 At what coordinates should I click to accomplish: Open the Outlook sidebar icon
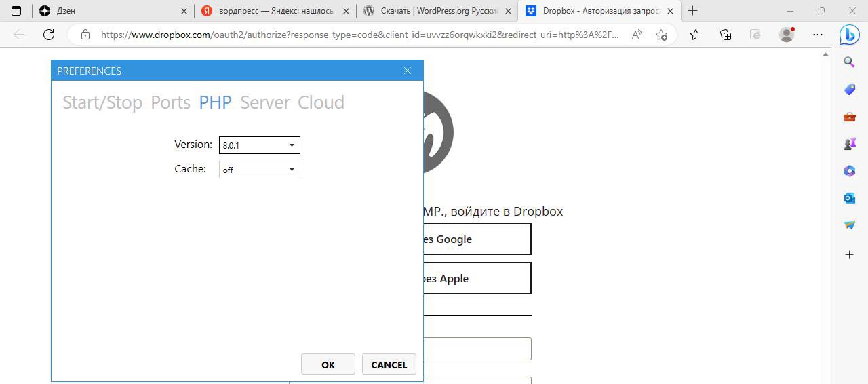pos(849,198)
